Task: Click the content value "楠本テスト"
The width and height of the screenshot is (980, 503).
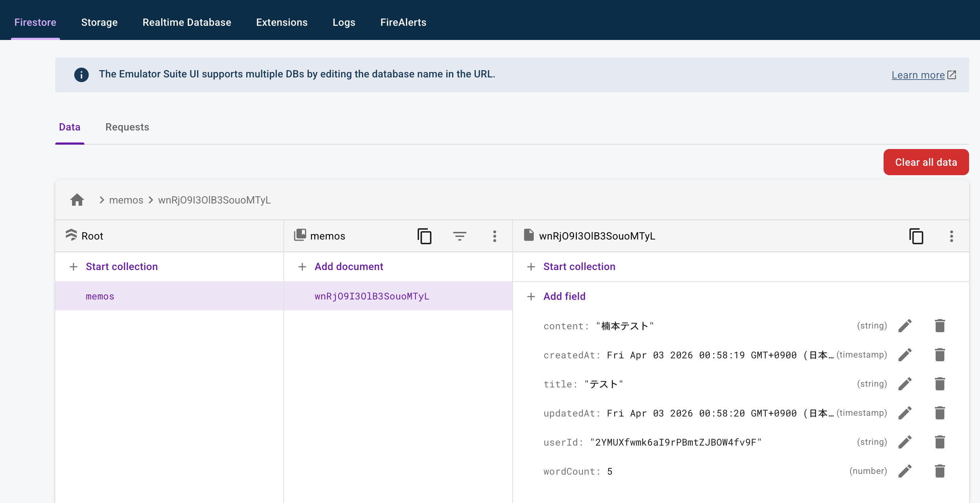Action: 624,326
